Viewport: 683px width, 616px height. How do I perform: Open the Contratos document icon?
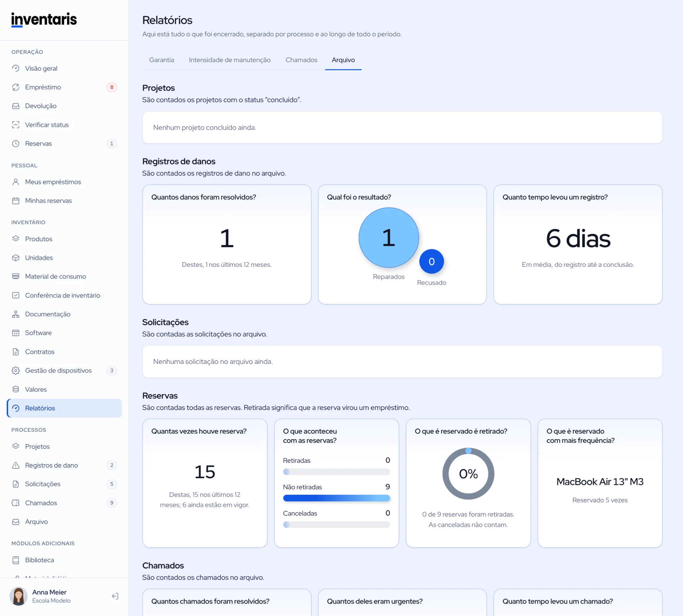tap(16, 352)
